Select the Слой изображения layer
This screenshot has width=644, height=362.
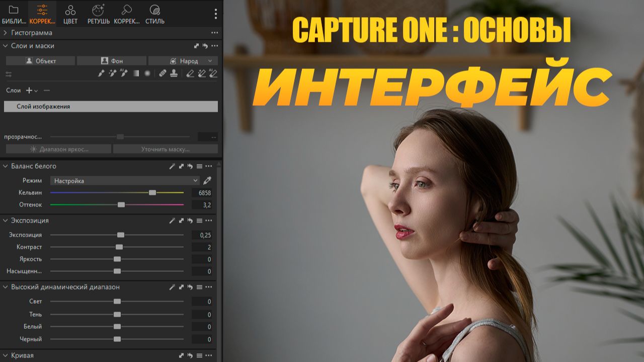pos(111,107)
